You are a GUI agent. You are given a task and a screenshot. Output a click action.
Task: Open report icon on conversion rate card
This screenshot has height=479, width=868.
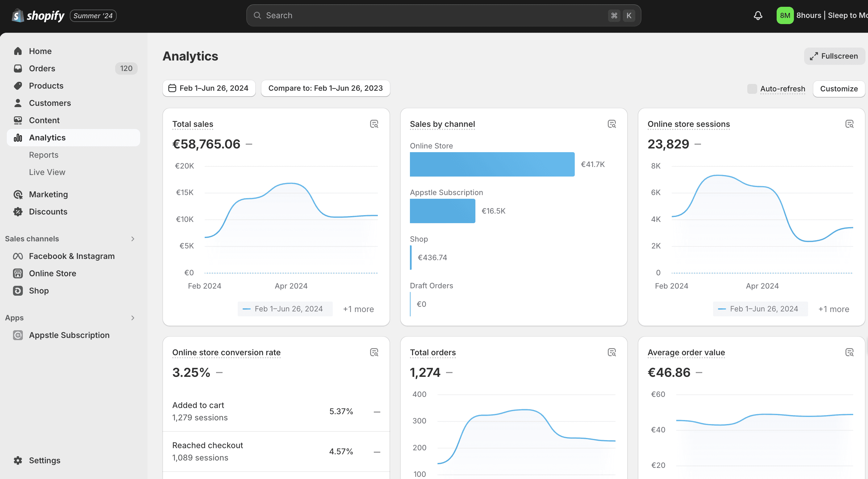tap(374, 352)
